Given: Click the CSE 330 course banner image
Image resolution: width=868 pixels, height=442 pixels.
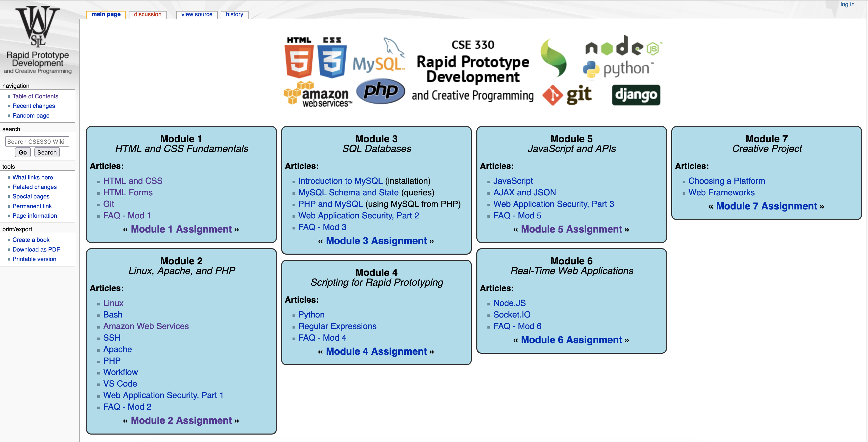Looking at the screenshot, I should coord(473,71).
